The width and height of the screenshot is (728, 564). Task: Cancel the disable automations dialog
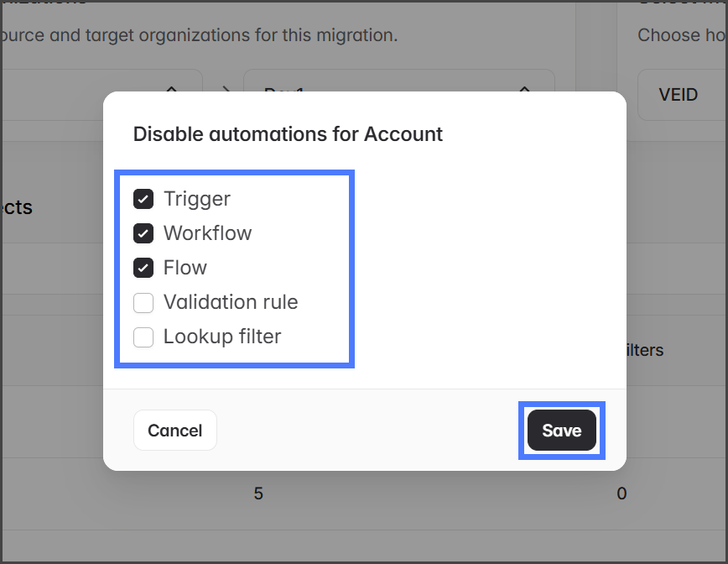174,431
